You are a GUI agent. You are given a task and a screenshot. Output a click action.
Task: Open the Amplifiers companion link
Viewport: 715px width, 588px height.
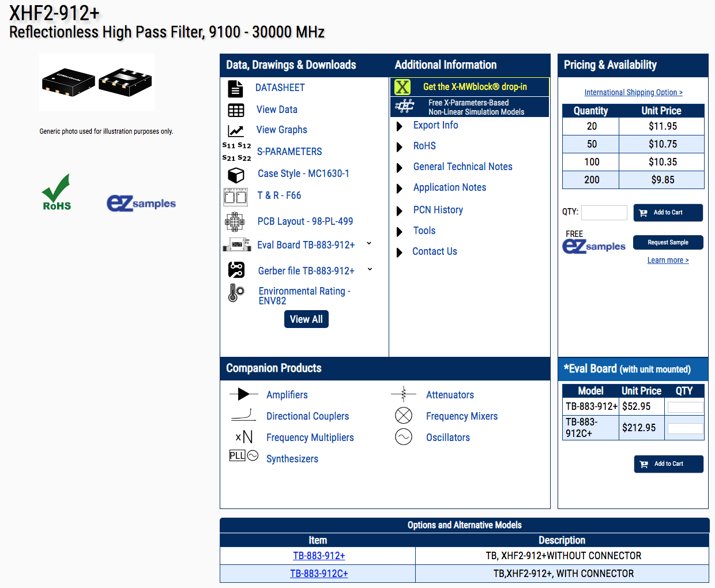coord(287,395)
